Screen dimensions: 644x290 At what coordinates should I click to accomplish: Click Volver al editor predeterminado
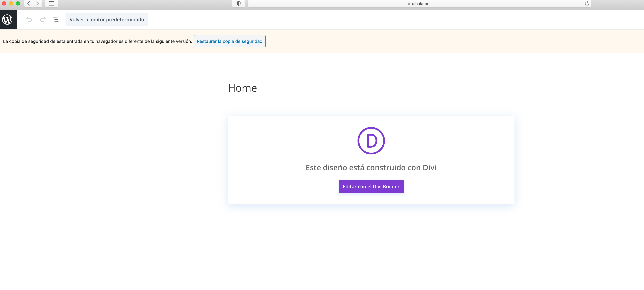[107, 20]
